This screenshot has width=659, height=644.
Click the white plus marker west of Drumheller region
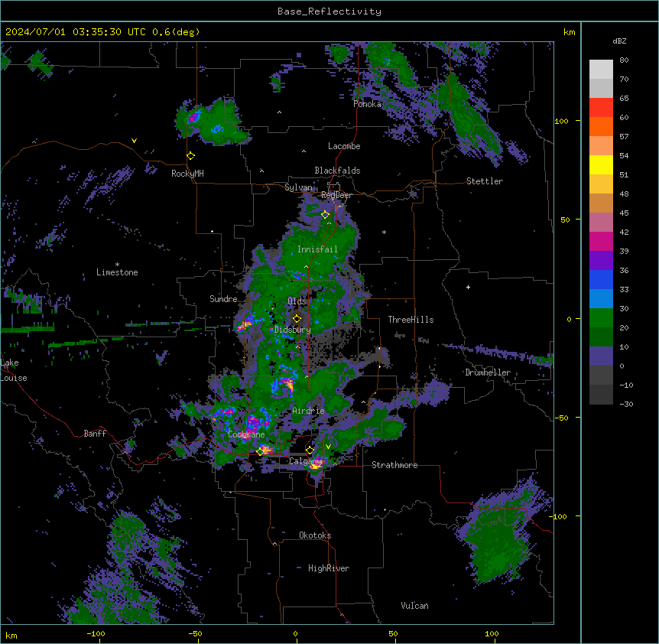coord(468,287)
